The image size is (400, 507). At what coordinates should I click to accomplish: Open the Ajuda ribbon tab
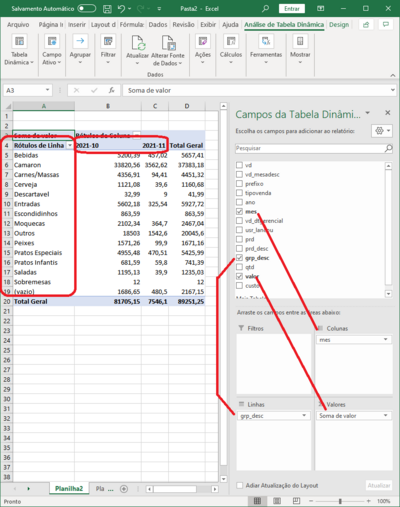pos(230,25)
